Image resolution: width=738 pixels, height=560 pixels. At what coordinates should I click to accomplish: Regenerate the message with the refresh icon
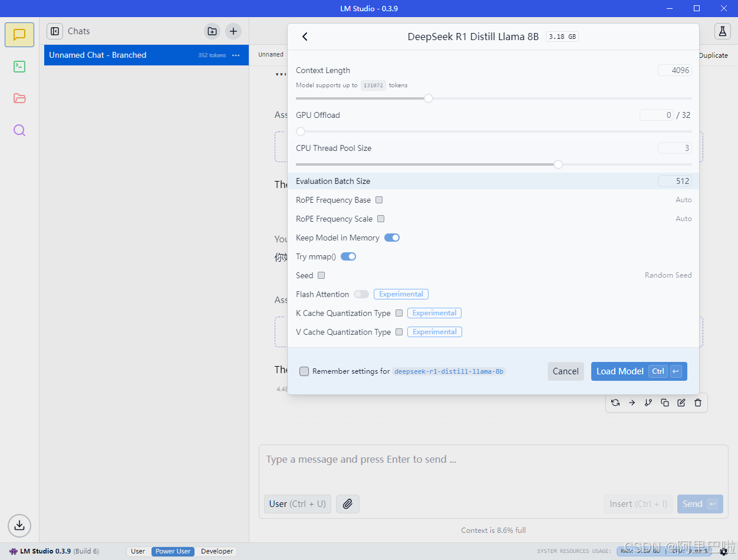pyautogui.click(x=615, y=403)
